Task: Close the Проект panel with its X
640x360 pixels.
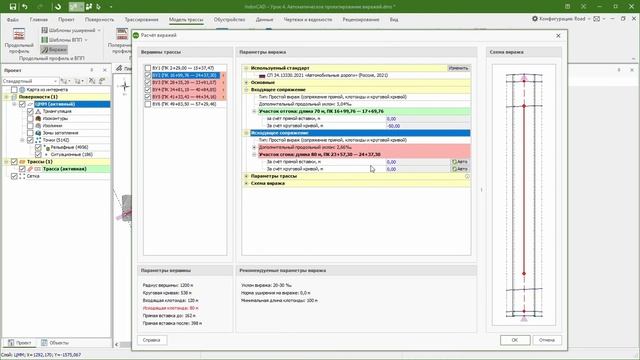Action: coord(104,70)
